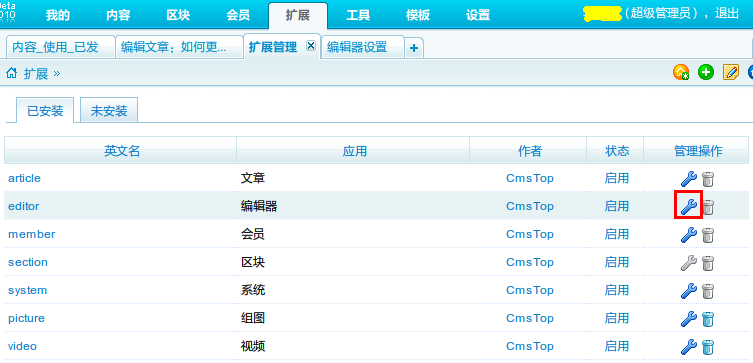The width and height of the screenshot is (753, 363).
Task: Select the 未安装 tab
Action: 109,111
